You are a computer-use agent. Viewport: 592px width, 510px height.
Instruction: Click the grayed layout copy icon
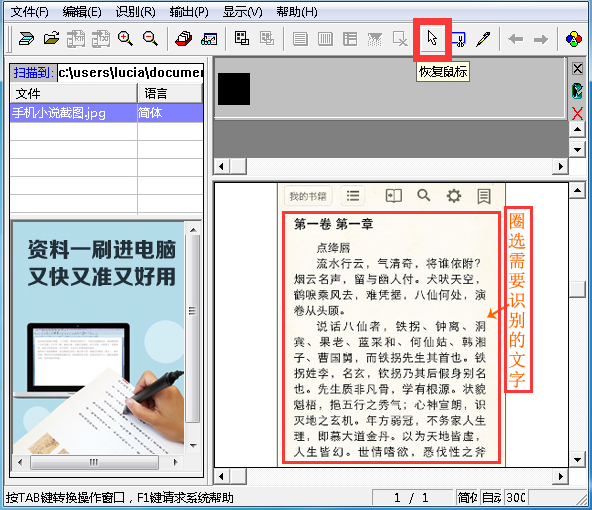pos(267,39)
